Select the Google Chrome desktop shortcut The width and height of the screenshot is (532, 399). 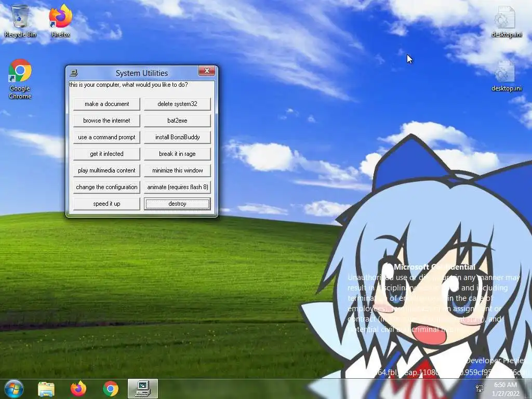click(x=20, y=79)
